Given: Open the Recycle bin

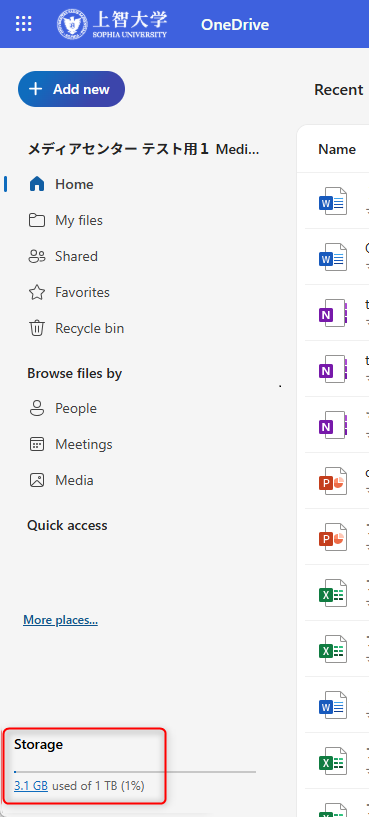Looking at the screenshot, I should (76, 328).
